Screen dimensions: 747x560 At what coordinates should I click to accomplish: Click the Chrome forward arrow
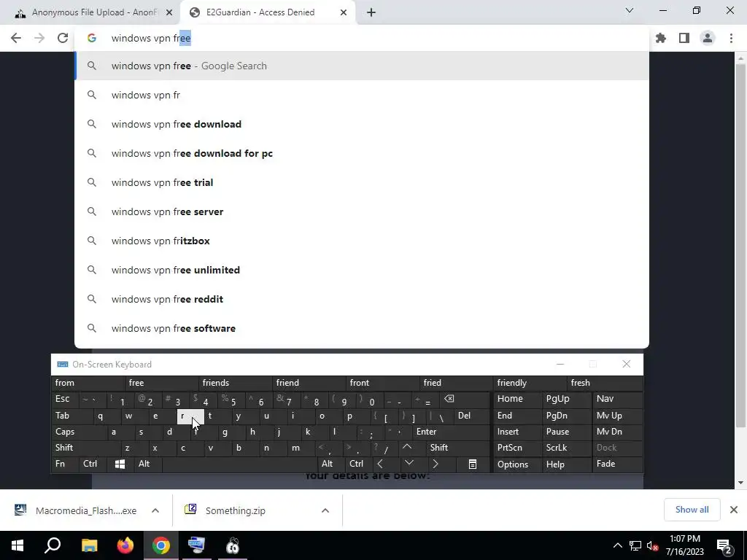pos(39,38)
